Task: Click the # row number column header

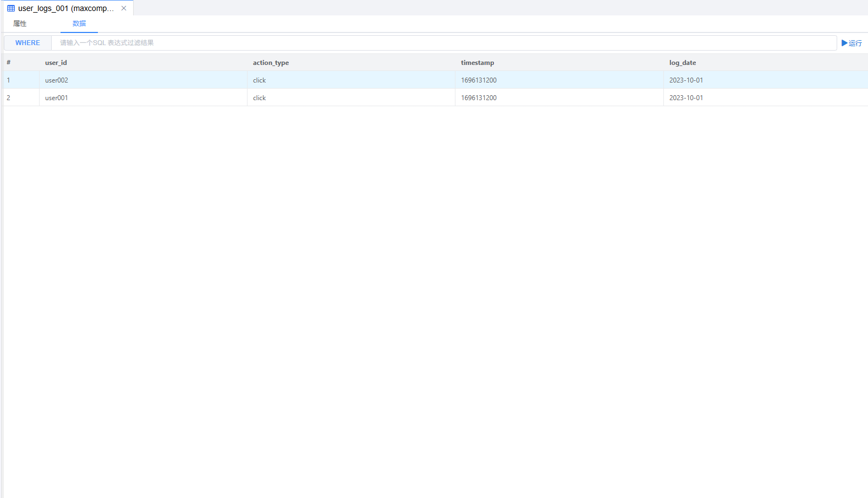Action: pyautogui.click(x=9, y=63)
